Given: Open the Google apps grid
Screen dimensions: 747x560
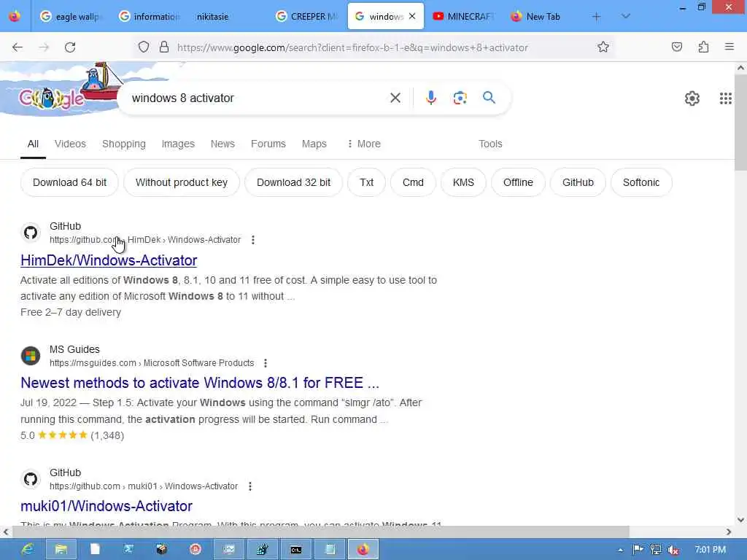Looking at the screenshot, I should [725, 98].
